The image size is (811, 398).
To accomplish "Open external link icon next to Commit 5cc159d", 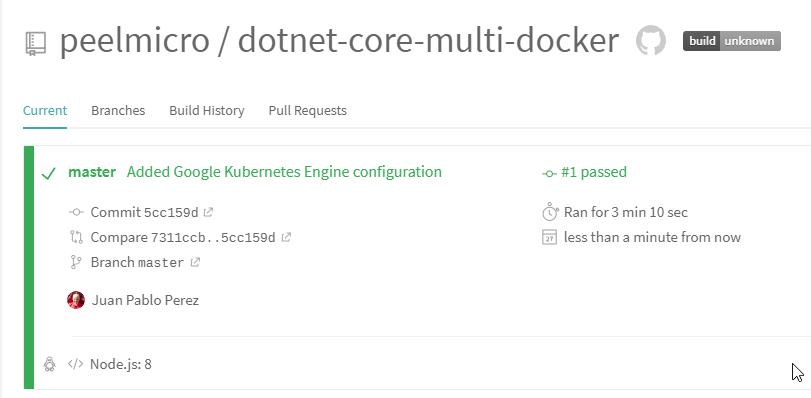I will pyautogui.click(x=208, y=212).
